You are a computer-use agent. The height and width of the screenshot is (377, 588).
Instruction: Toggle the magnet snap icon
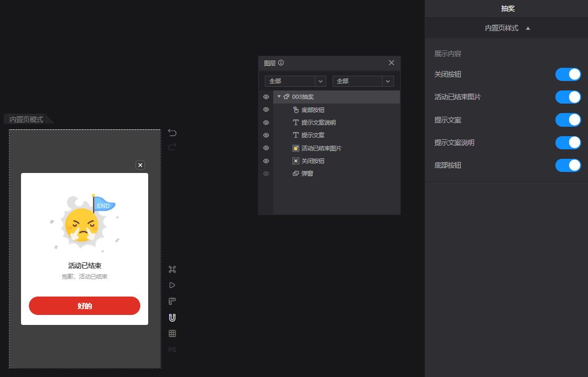[x=172, y=318]
